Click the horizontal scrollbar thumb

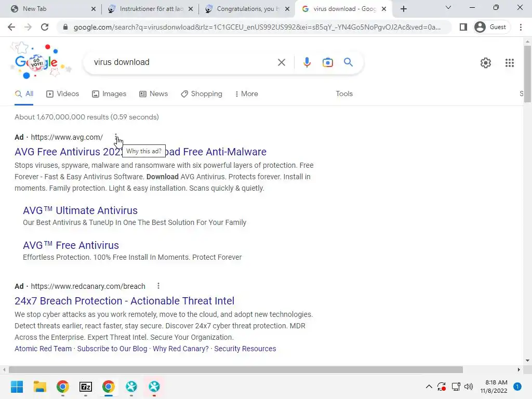point(236,369)
